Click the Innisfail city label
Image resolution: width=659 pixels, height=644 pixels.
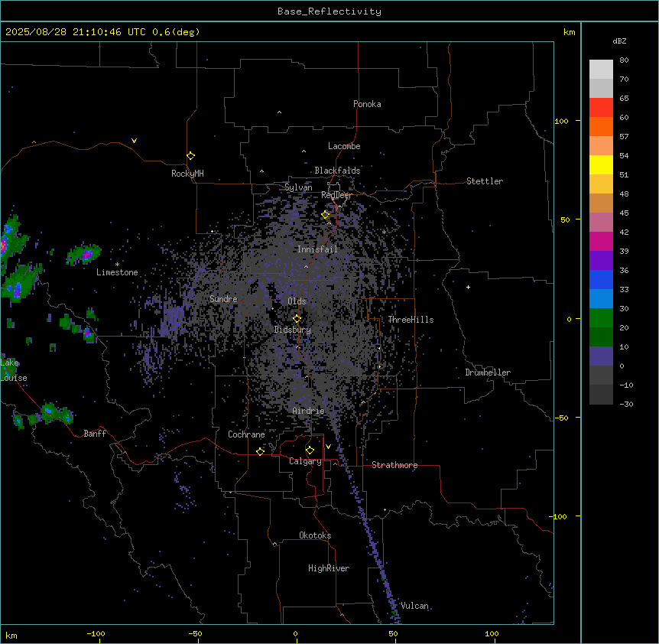click(317, 249)
